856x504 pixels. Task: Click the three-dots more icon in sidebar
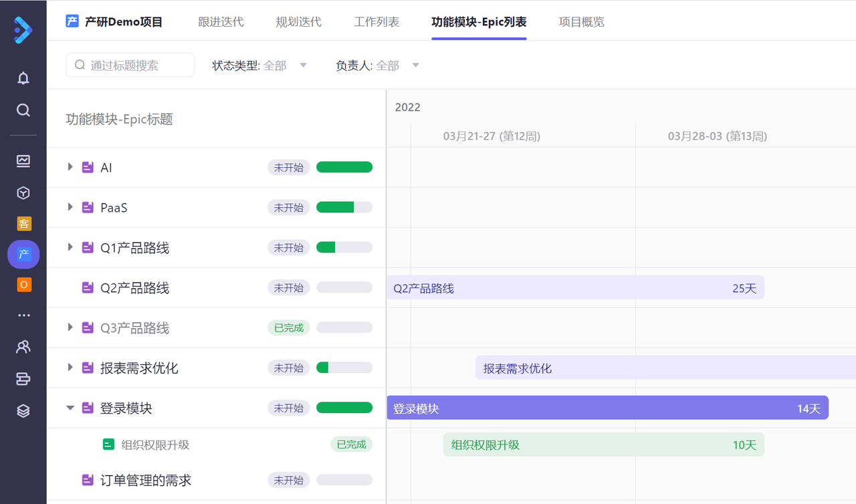(23, 316)
